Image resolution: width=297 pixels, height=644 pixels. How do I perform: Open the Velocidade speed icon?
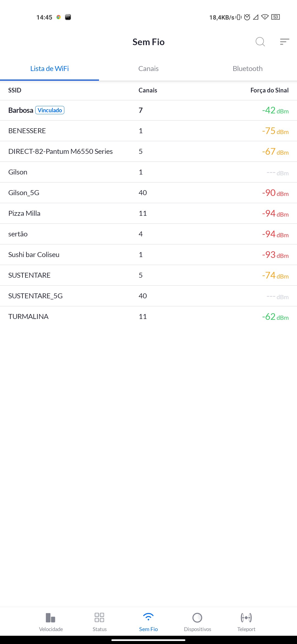51,618
